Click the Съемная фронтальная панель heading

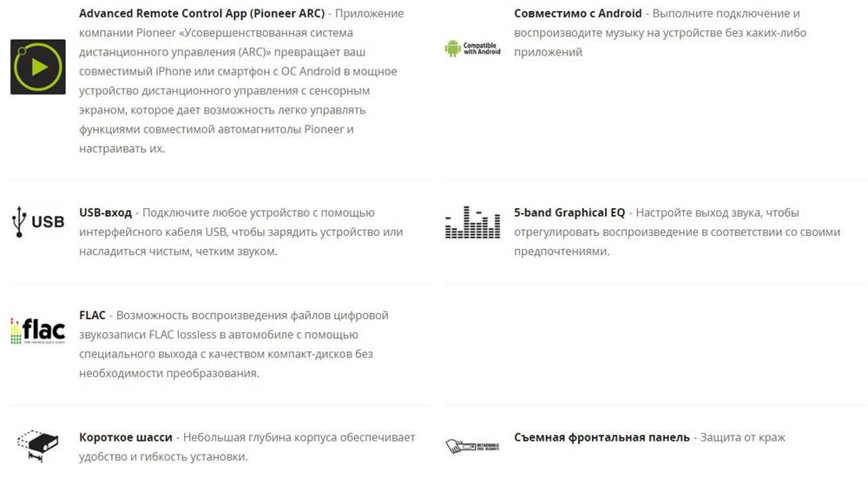[x=602, y=437]
